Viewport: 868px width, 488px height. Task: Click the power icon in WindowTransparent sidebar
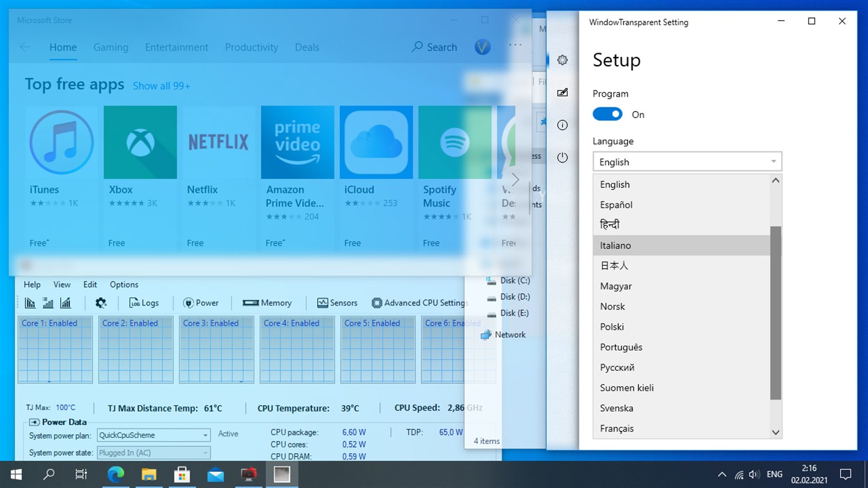[562, 157]
